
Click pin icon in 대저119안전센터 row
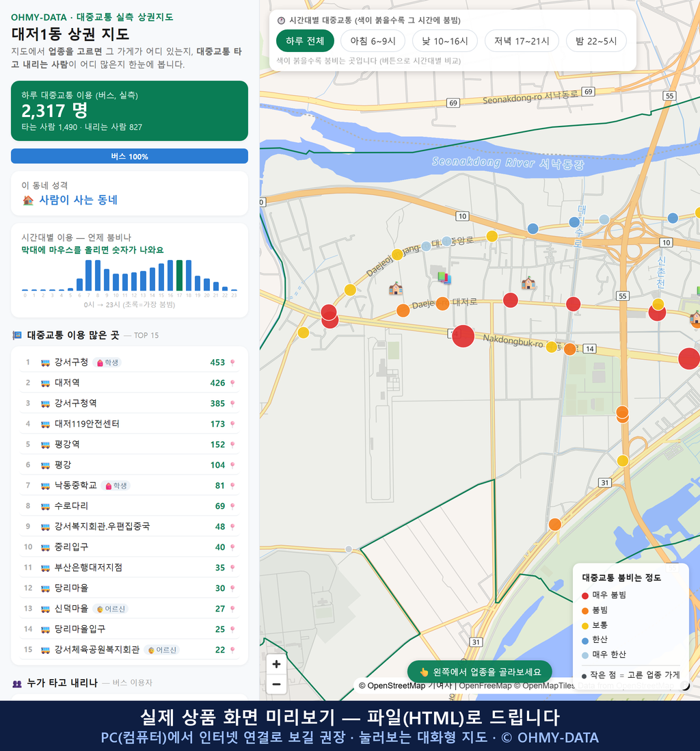tap(232, 424)
